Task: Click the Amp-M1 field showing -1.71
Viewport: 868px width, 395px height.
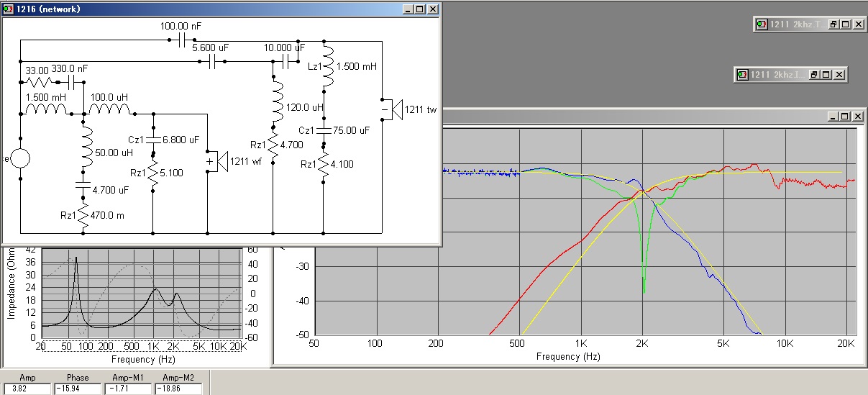Action: point(128,389)
